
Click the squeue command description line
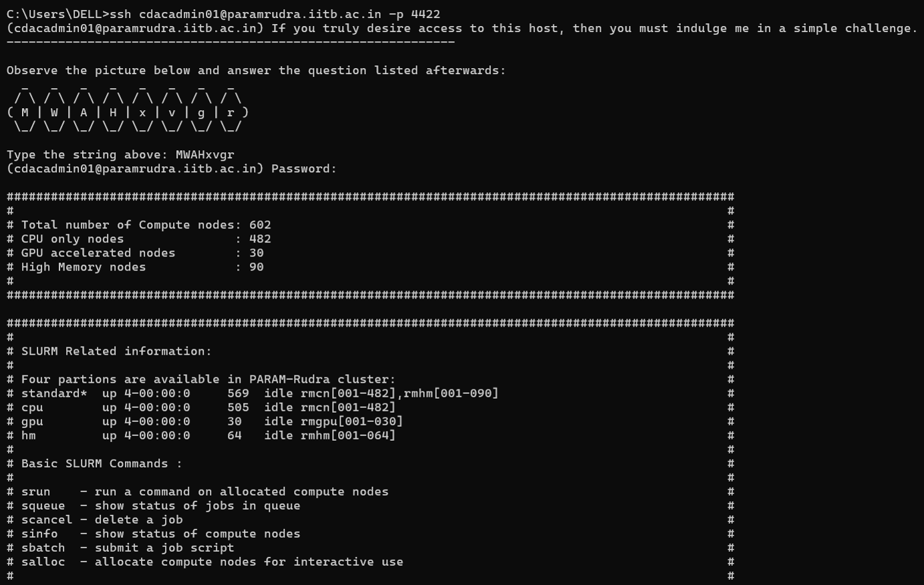point(160,506)
